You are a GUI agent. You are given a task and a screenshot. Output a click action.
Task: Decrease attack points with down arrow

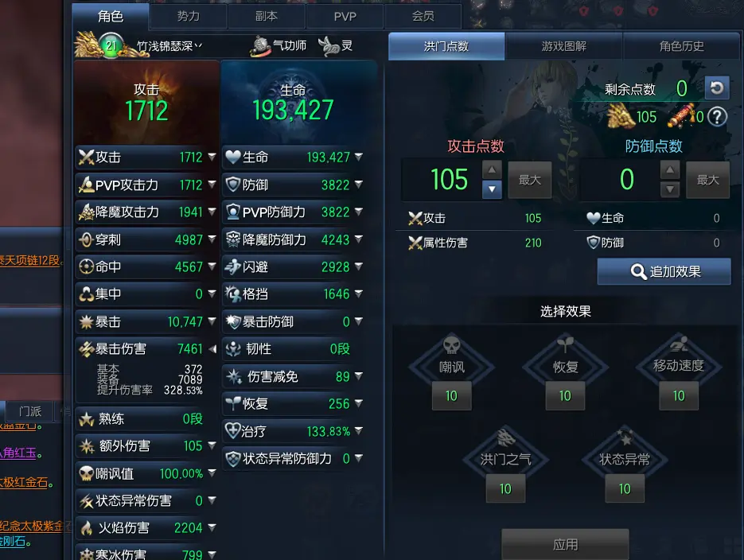pyautogui.click(x=492, y=189)
